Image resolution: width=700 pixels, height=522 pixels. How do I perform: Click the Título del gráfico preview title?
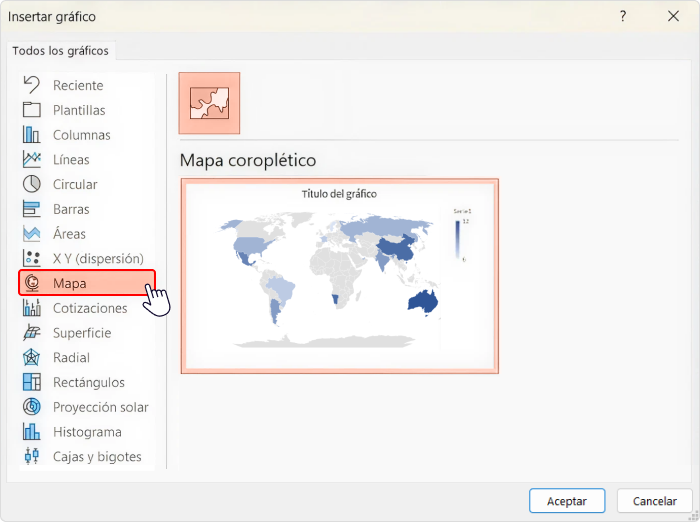coord(339,194)
